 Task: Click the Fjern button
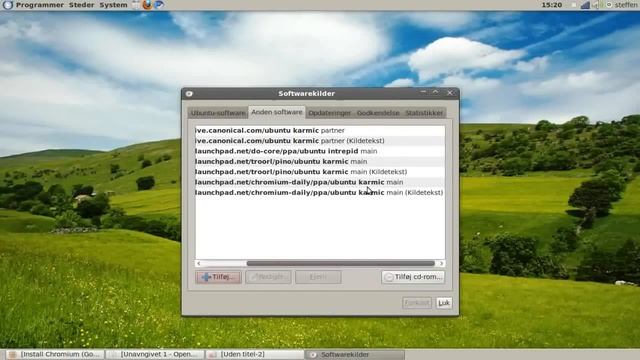318,277
